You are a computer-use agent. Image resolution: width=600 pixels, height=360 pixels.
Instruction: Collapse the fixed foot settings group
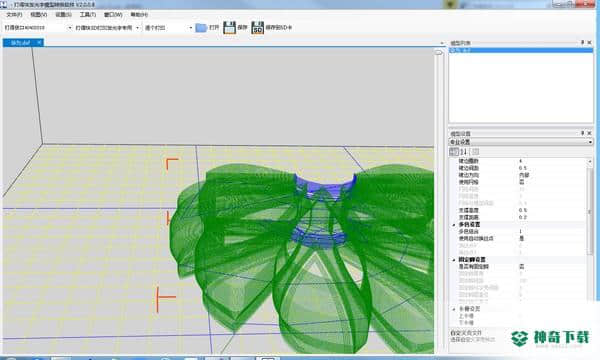(x=454, y=260)
